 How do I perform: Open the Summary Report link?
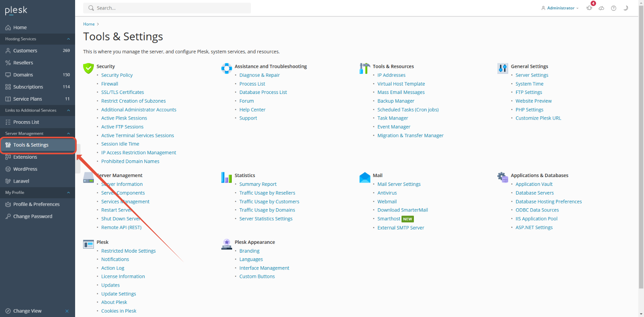click(x=258, y=184)
